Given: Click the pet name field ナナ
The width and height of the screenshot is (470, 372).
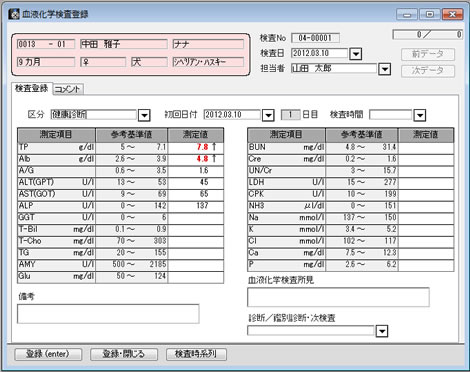Looking at the screenshot, I should pyautogui.click(x=208, y=44).
